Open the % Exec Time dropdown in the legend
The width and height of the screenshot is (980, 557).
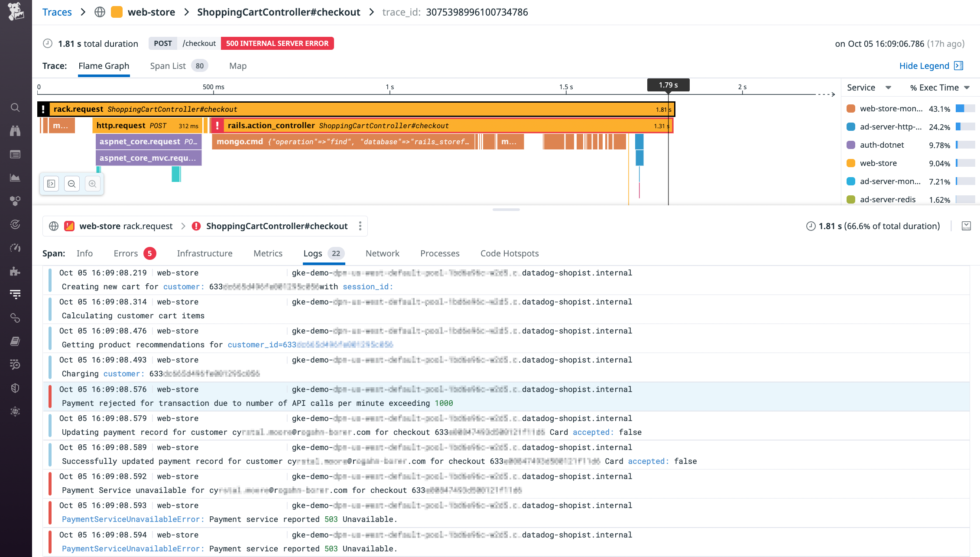click(967, 87)
